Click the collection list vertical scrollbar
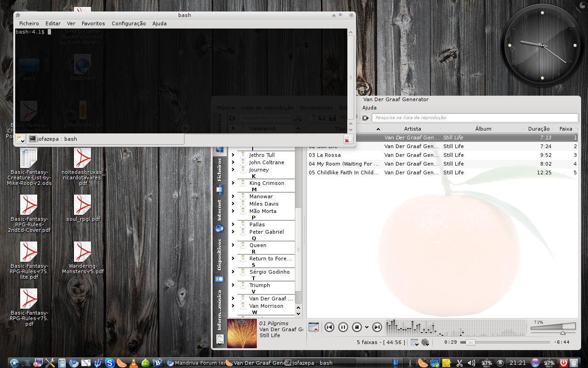The width and height of the screenshot is (588, 368). pos(298,249)
